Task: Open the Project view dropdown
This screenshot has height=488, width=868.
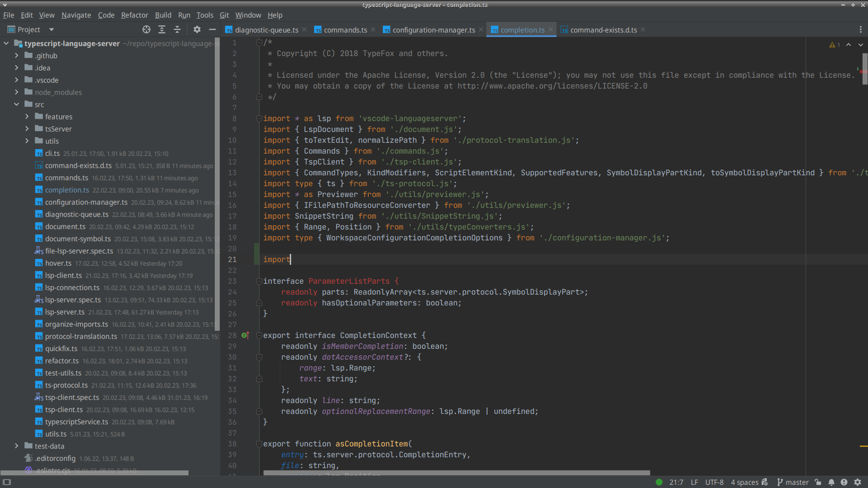Action: [x=52, y=29]
